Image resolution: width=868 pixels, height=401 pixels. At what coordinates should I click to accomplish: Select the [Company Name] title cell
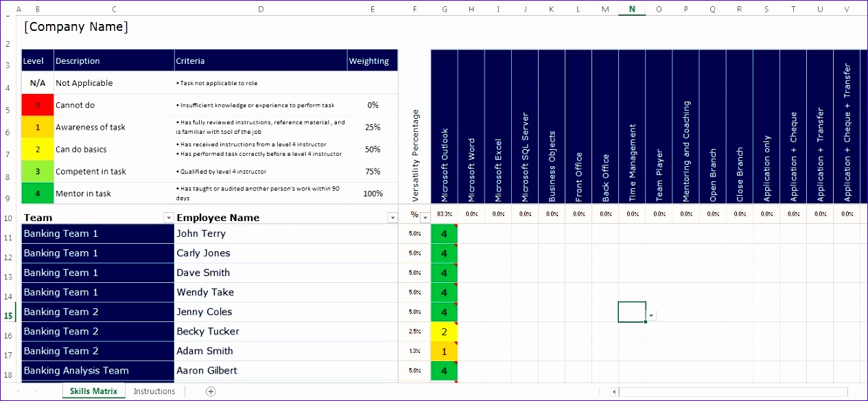pos(75,27)
